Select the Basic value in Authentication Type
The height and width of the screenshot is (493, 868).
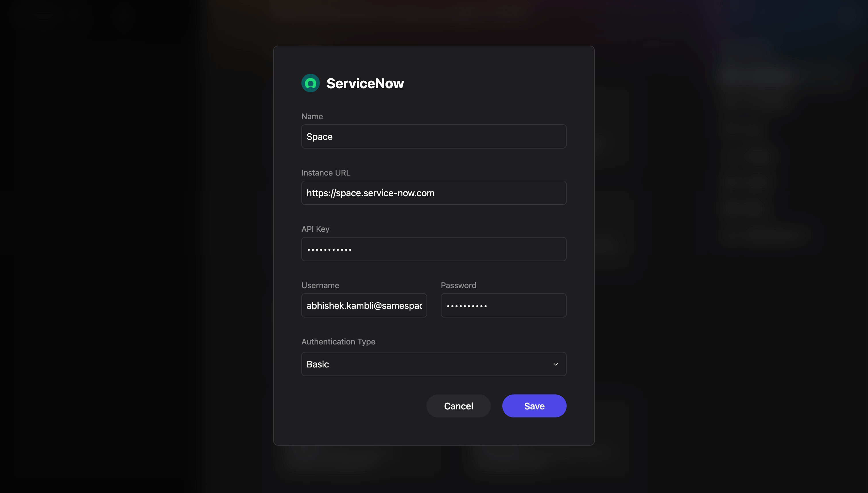pyautogui.click(x=434, y=364)
